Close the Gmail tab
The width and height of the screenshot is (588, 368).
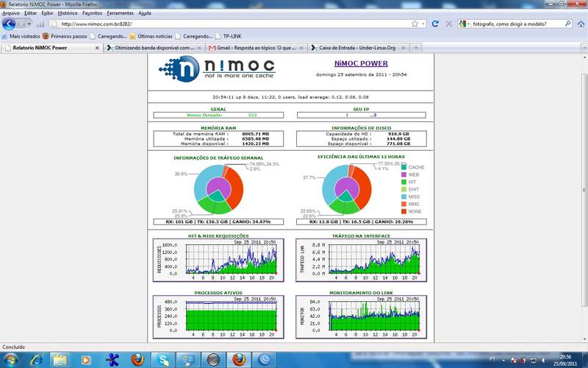pyautogui.click(x=301, y=48)
